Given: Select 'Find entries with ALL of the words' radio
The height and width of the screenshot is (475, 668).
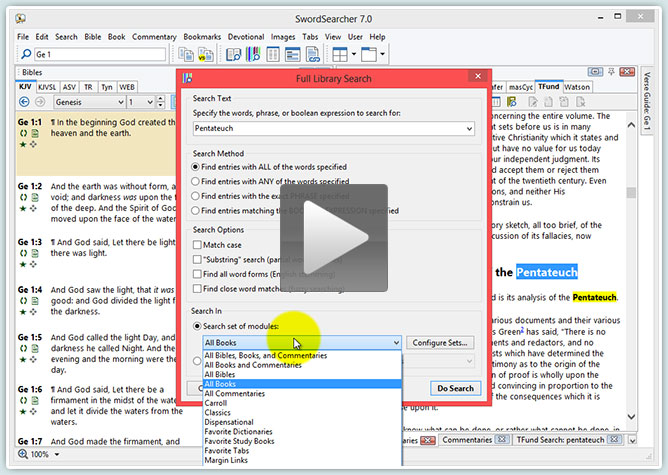Looking at the screenshot, I should coord(196,167).
